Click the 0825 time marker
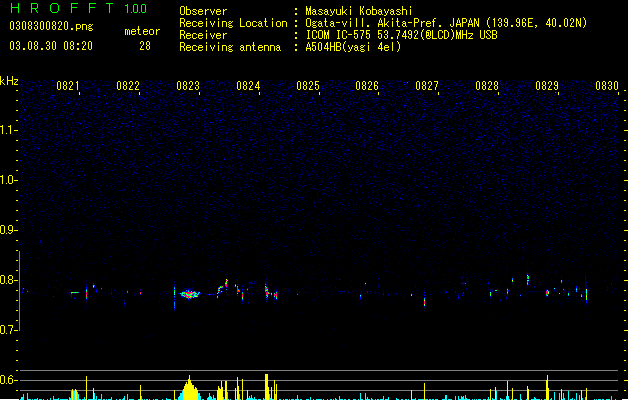 coord(308,86)
